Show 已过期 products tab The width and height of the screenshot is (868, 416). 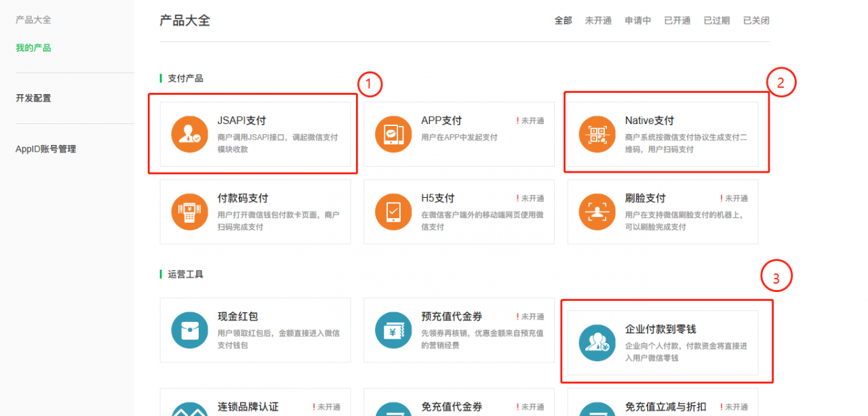pyautogui.click(x=716, y=20)
